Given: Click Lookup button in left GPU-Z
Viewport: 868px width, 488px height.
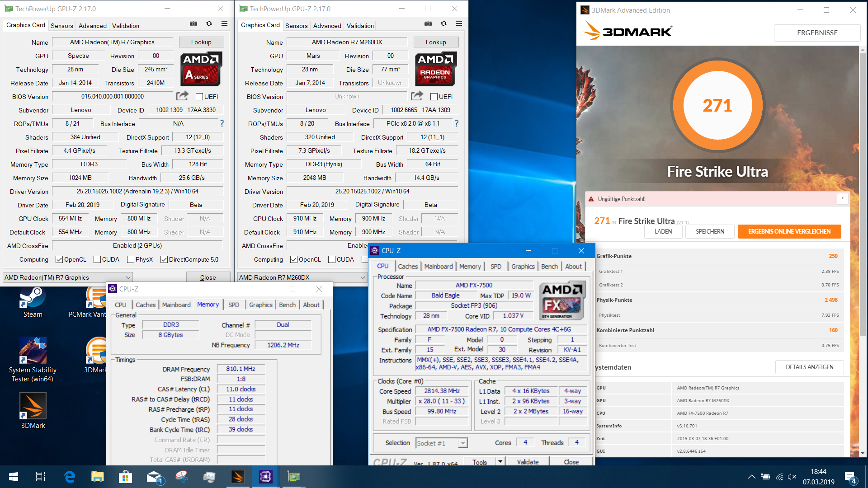Looking at the screenshot, I should pos(201,42).
